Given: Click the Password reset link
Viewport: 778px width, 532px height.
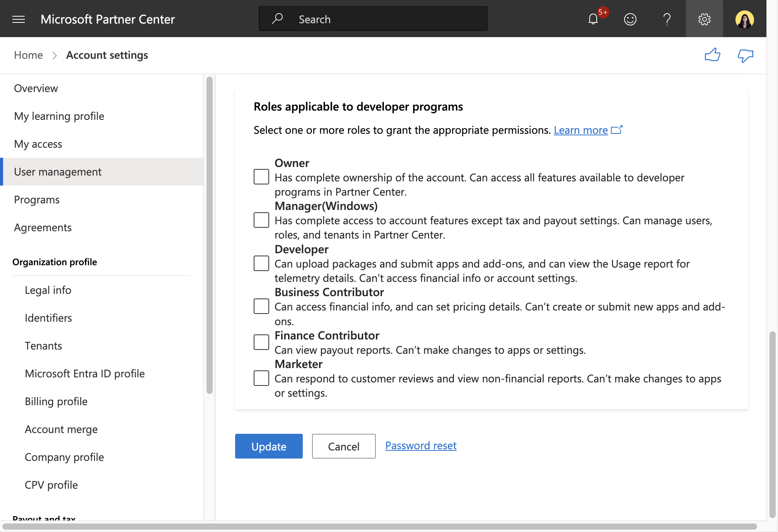Looking at the screenshot, I should point(421,445).
